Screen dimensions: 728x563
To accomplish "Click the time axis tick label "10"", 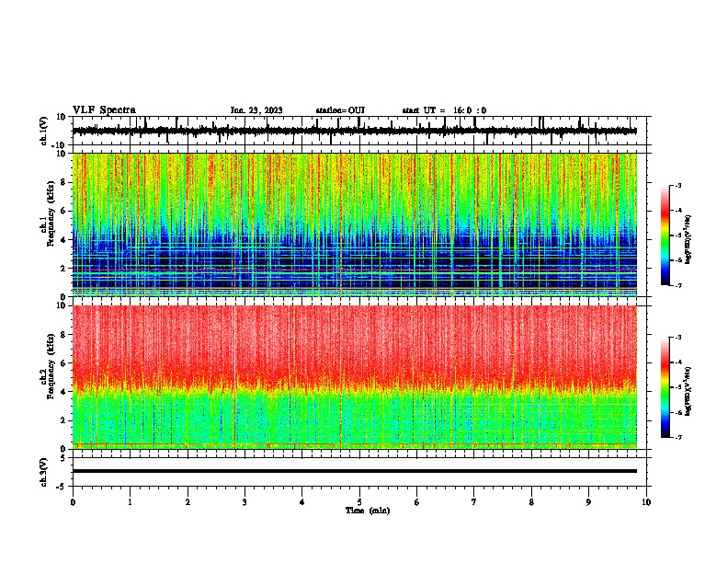I will (x=646, y=502).
